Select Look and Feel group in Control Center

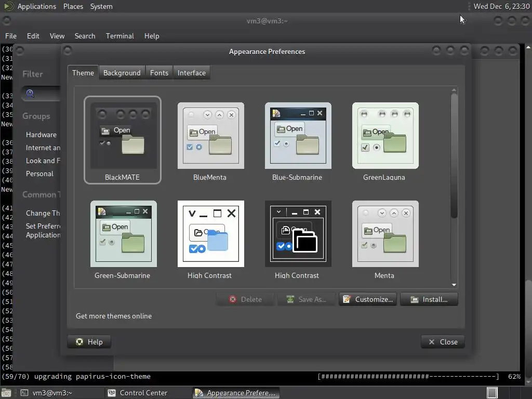(x=43, y=161)
